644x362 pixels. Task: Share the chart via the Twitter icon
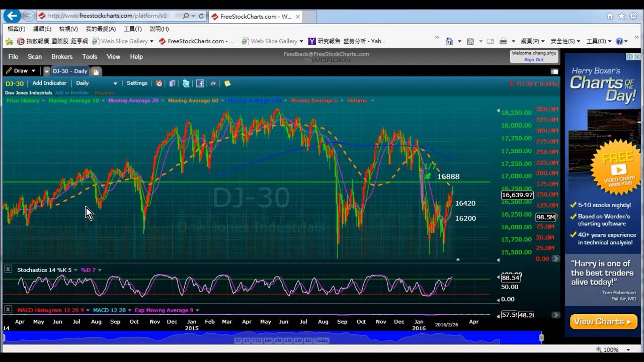pyautogui.click(x=186, y=83)
